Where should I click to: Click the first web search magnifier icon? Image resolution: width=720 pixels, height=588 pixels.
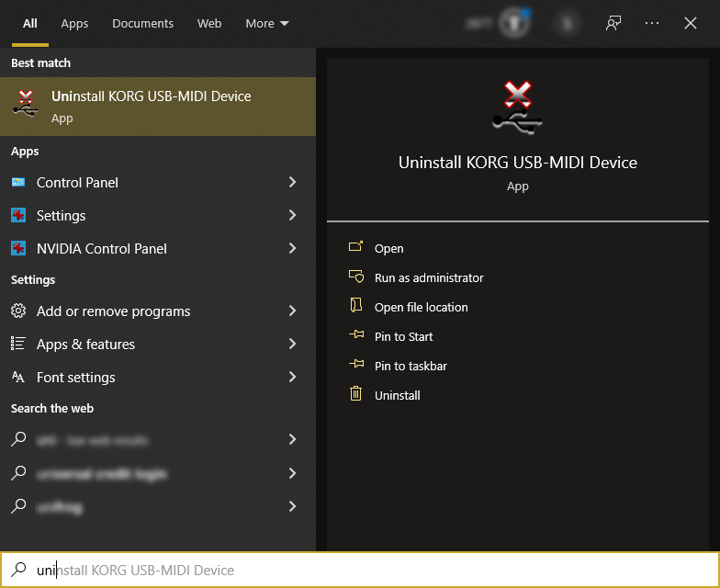[18, 439]
